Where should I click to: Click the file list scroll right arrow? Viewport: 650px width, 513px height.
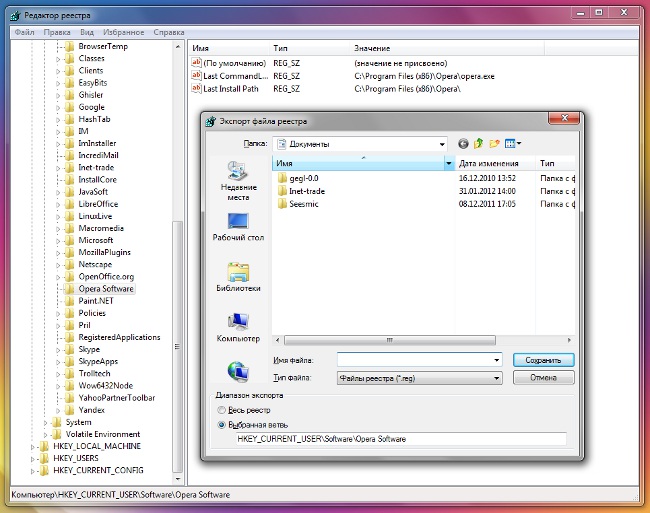click(569, 340)
